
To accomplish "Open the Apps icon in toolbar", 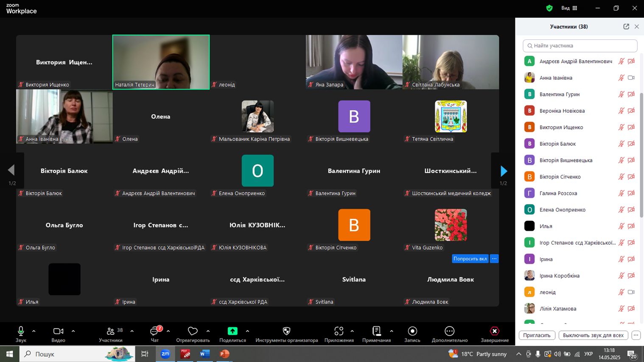I will pyautogui.click(x=339, y=331).
